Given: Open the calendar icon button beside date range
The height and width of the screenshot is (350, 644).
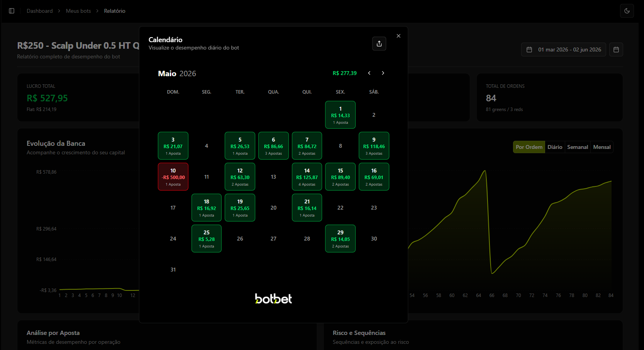Looking at the screenshot, I should point(616,50).
